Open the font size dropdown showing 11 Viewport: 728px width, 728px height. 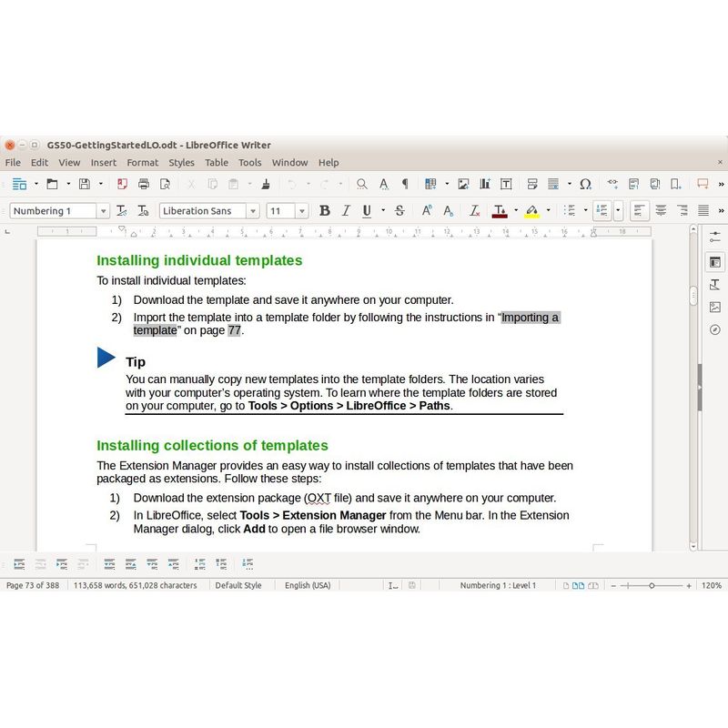[x=301, y=211]
